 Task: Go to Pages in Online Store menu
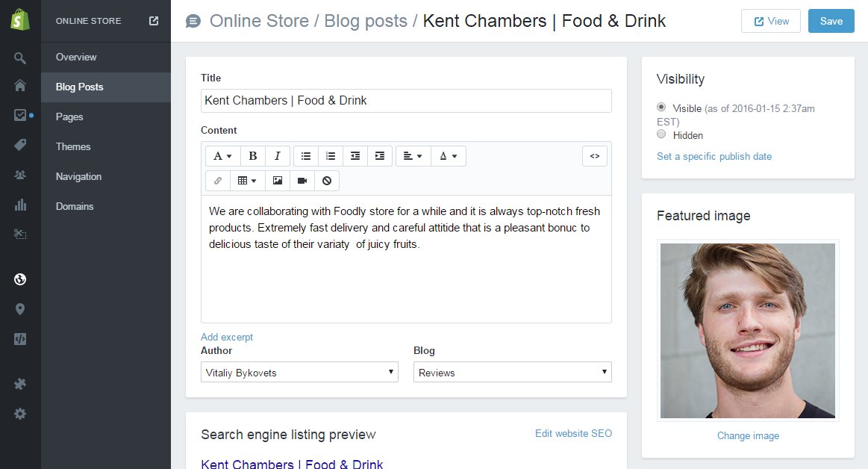69,117
